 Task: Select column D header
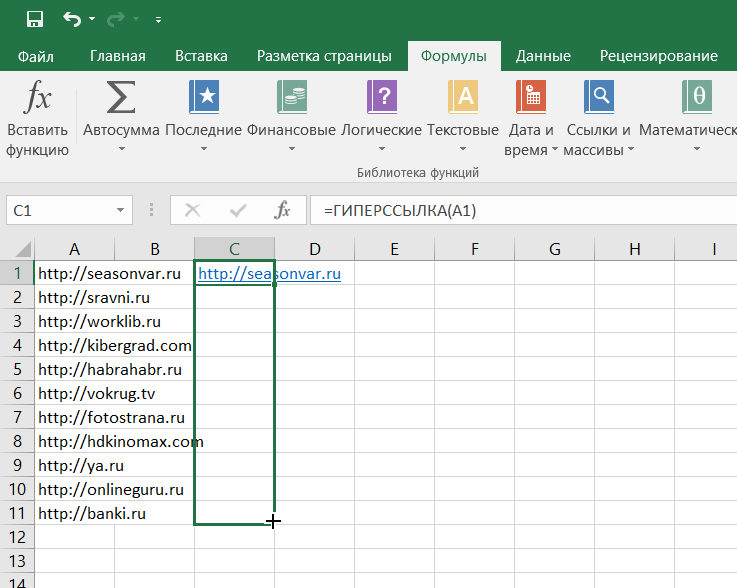click(314, 249)
